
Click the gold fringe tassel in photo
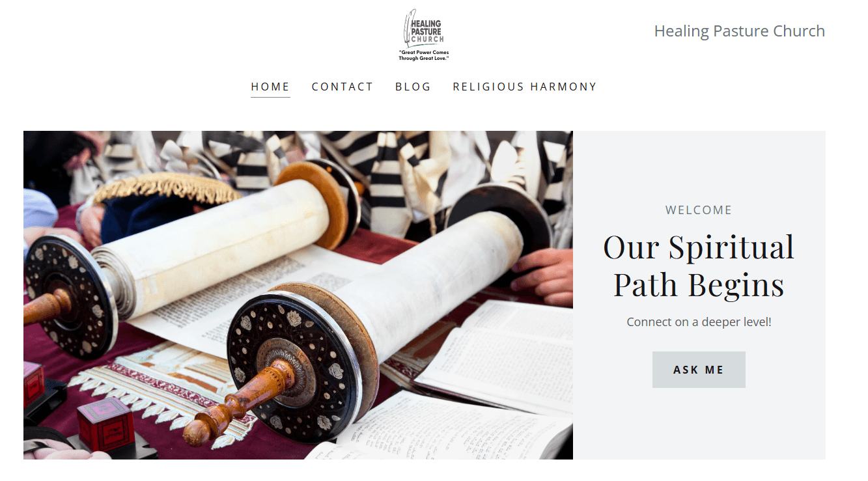pos(166,187)
